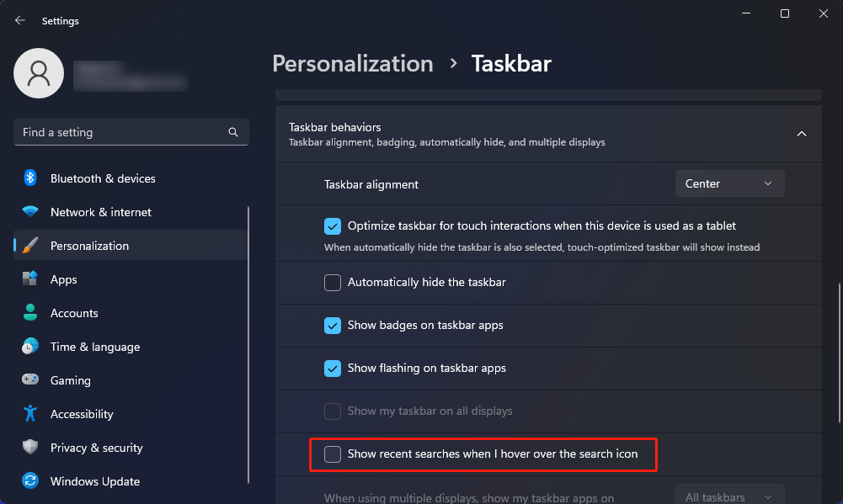Image resolution: width=843 pixels, height=504 pixels.
Task: Uncheck show badges on taskbar apps
Action: 333,326
